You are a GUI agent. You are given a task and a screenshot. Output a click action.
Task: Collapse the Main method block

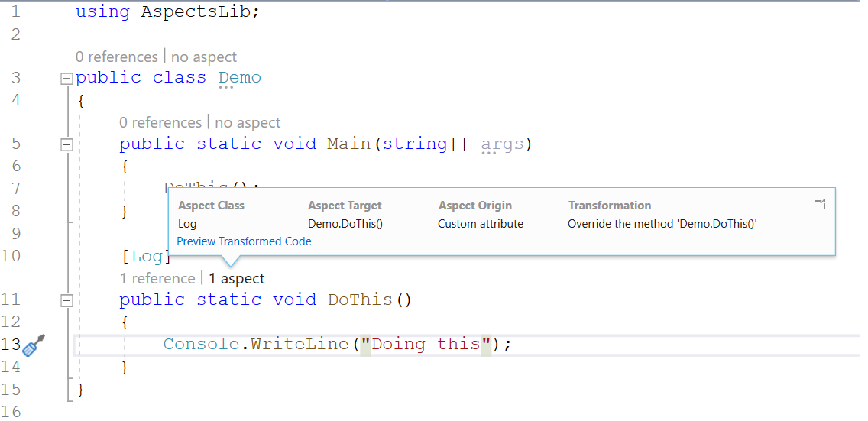pyautogui.click(x=66, y=144)
